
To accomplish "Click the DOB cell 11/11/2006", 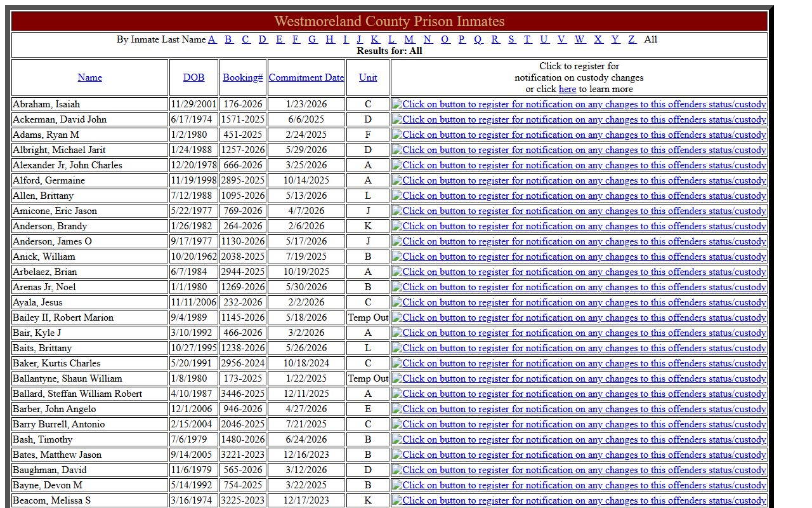I will pos(193,302).
